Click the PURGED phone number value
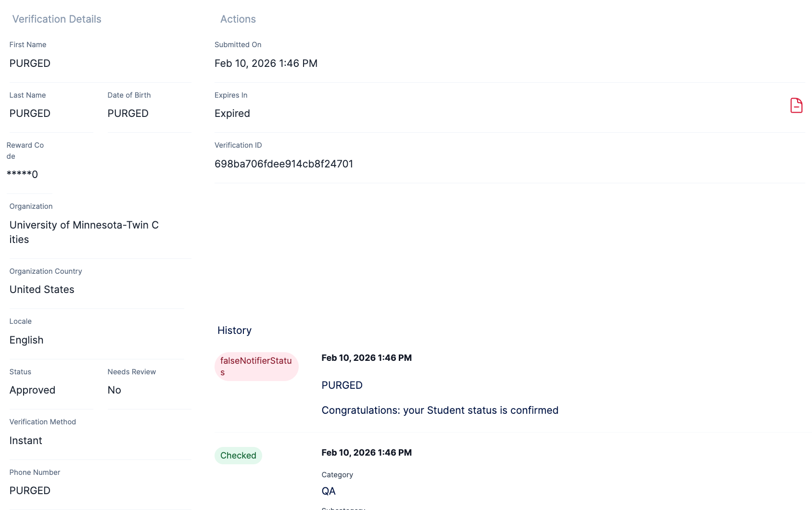The height and width of the screenshot is (510, 812). click(30, 490)
